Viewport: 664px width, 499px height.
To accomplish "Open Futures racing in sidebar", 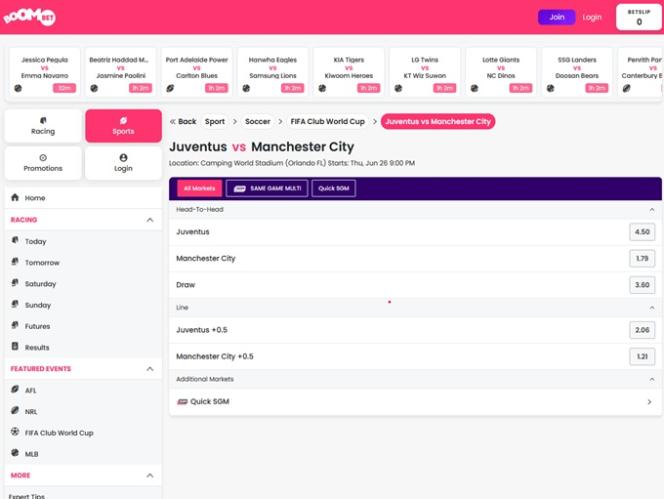I will click(37, 326).
